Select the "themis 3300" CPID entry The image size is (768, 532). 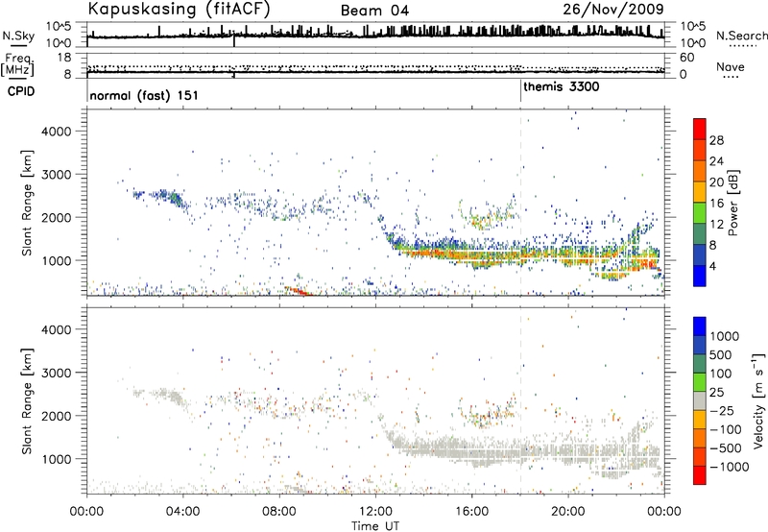tap(562, 87)
